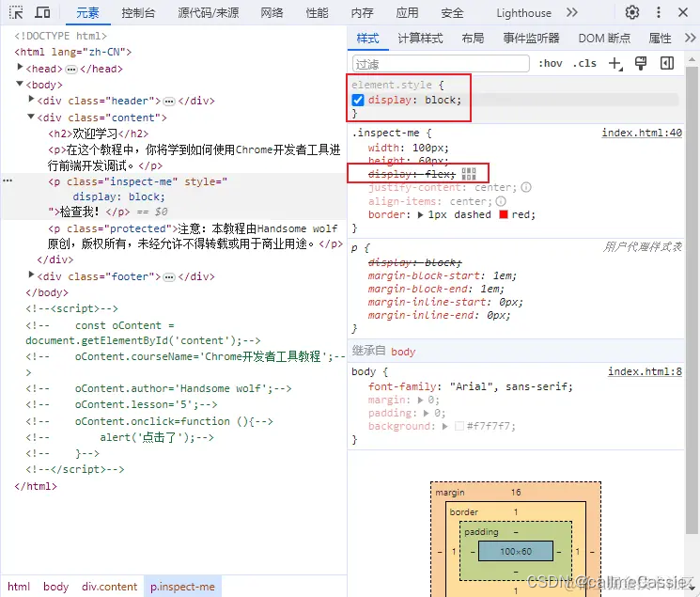This screenshot has height=597, width=700.
Task: Open the 源代码/来源 tab
Action: click(209, 13)
